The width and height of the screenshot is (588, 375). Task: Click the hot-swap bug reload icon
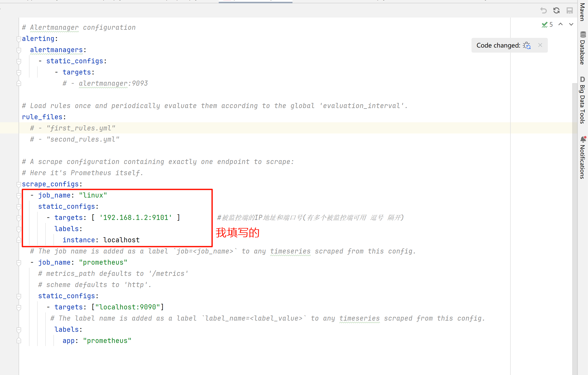tap(527, 46)
